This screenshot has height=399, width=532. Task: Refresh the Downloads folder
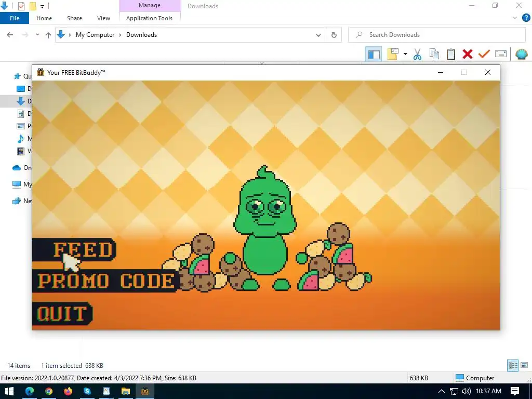[334, 35]
